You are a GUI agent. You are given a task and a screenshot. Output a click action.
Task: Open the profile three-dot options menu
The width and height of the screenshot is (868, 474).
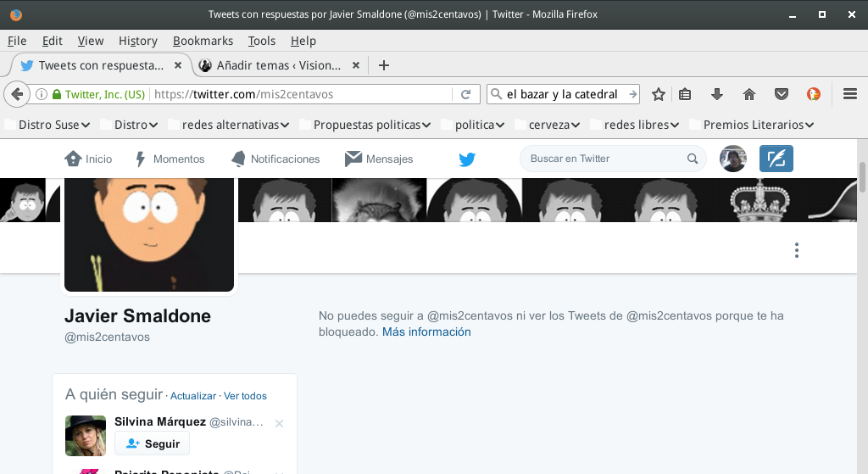click(x=797, y=250)
